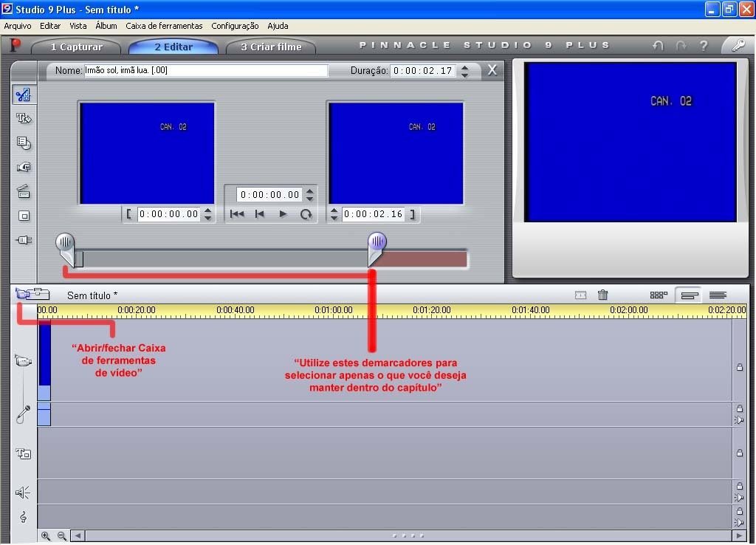Lock the original audio track
The image size is (756, 545).
[740, 408]
